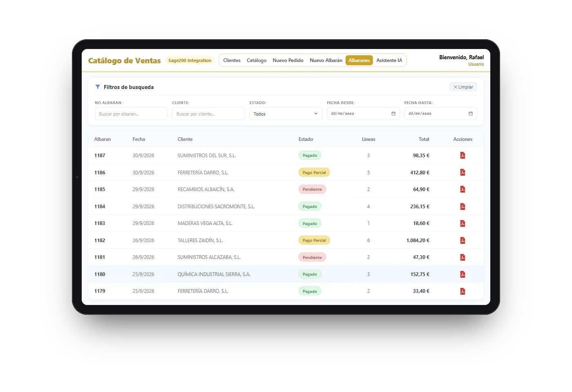
Task: Focus the Buscar por albaran field
Action: pyautogui.click(x=131, y=114)
